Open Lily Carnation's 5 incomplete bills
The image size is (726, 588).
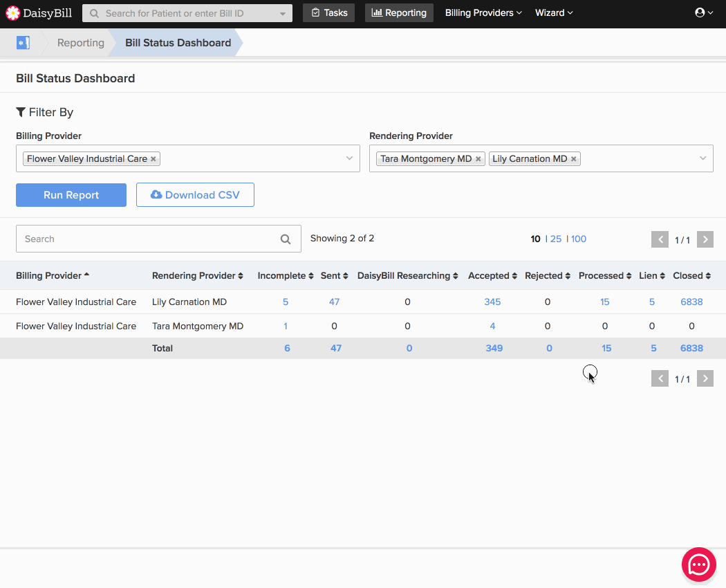(x=286, y=302)
